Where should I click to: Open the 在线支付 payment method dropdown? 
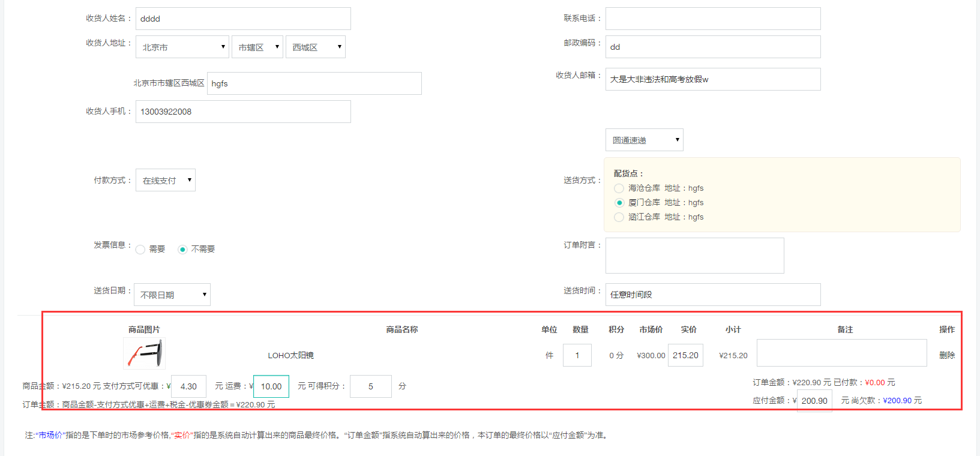(166, 180)
